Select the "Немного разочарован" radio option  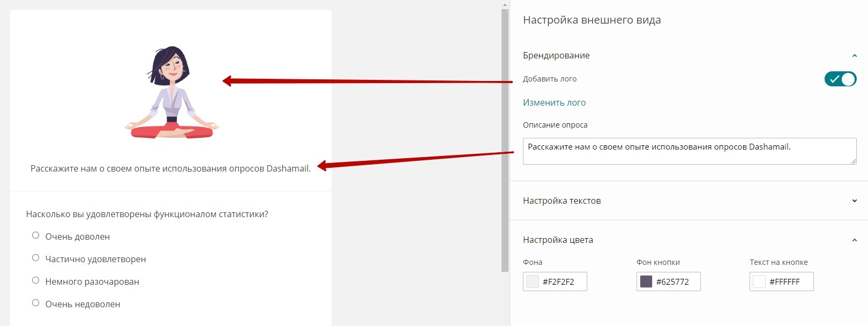point(36,280)
